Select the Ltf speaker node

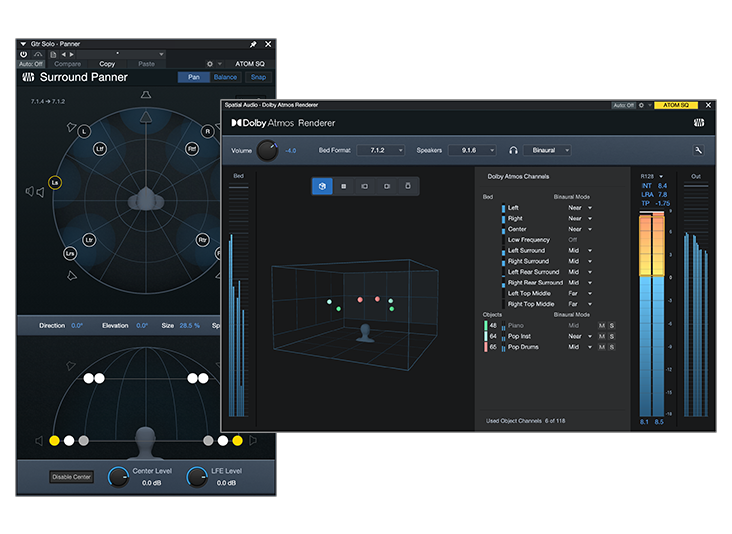coord(99,149)
